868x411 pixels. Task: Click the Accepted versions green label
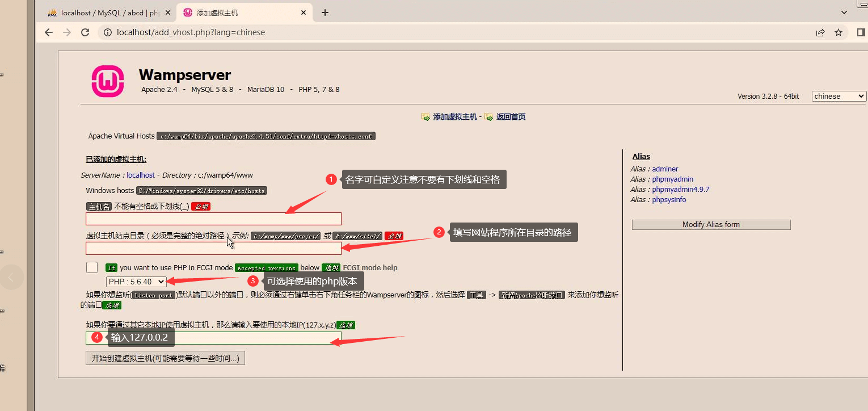tap(267, 268)
